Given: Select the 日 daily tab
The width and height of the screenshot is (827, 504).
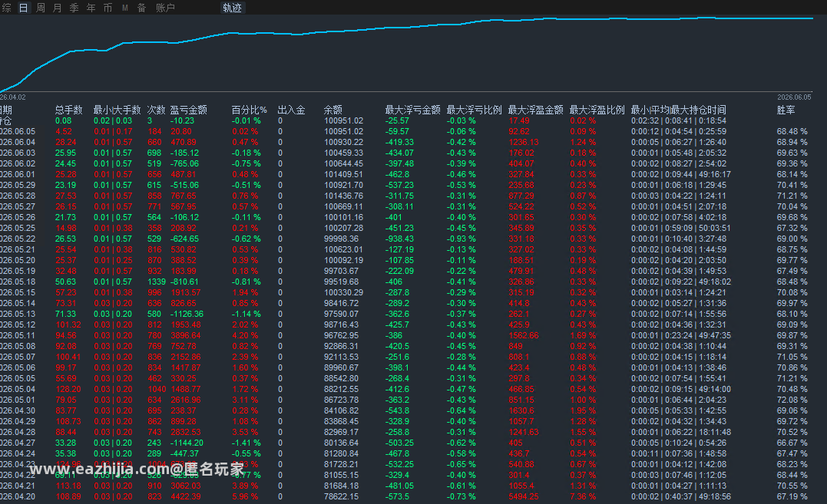Looking at the screenshot, I should (x=23, y=8).
